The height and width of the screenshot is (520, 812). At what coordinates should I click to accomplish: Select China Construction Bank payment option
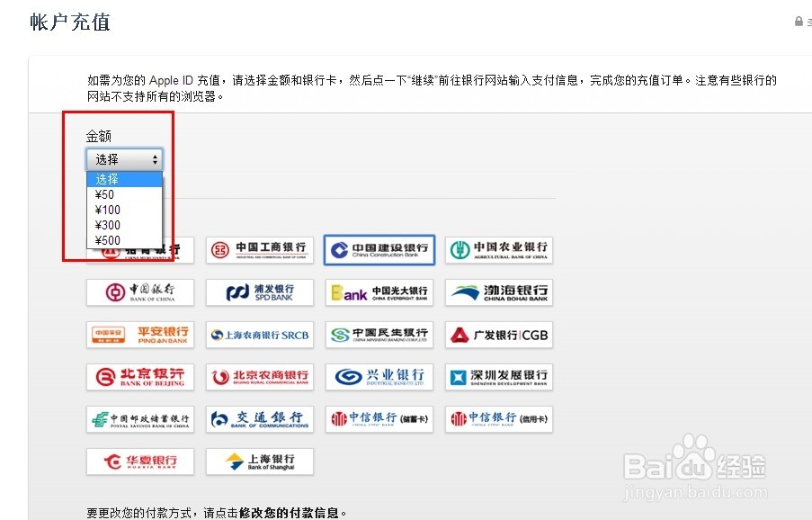click(x=379, y=249)
